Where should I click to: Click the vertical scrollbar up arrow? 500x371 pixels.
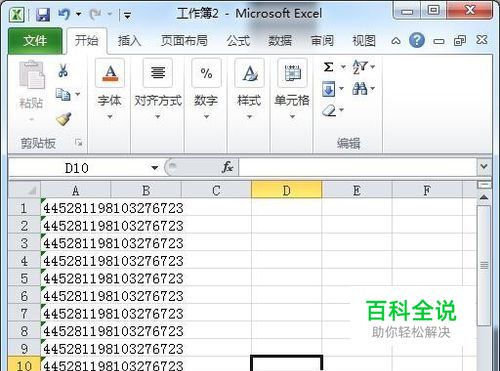click(x=484, y=197)
